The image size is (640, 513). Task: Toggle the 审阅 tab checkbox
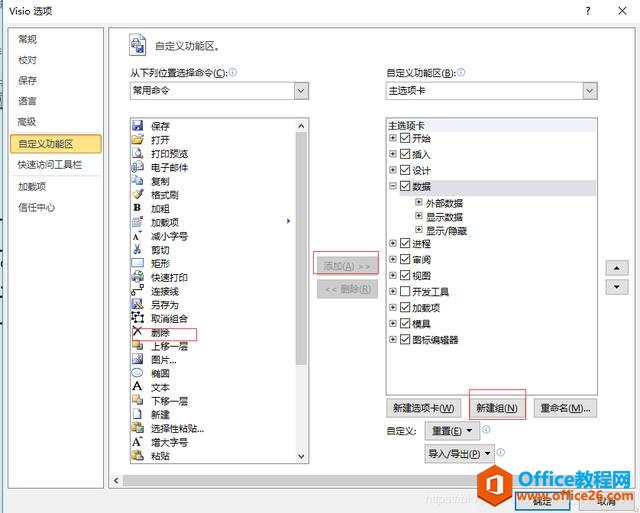point(405,259)
